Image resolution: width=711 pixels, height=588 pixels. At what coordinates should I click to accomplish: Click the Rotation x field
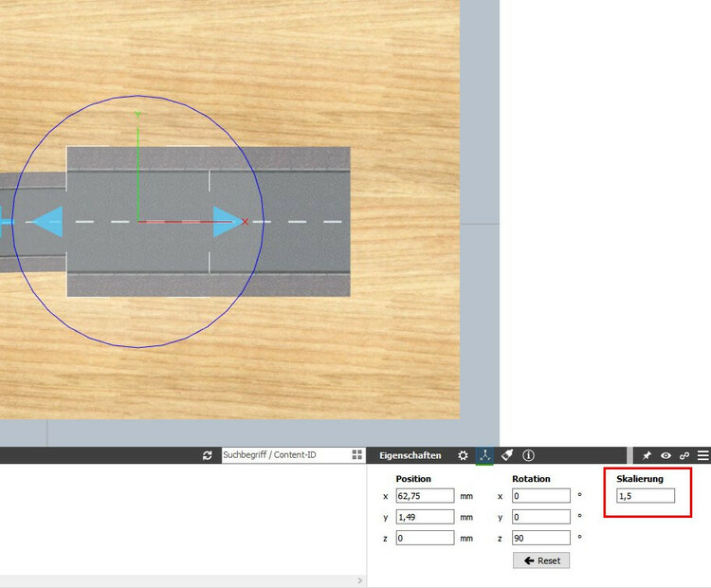pyautogui.click(x=541, y=496)
